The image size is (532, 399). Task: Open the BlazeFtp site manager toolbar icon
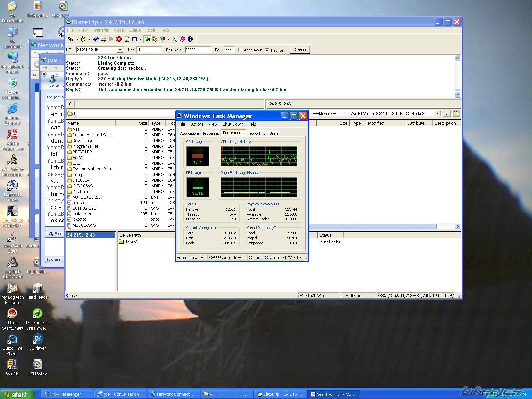click(x=71, y=39)
